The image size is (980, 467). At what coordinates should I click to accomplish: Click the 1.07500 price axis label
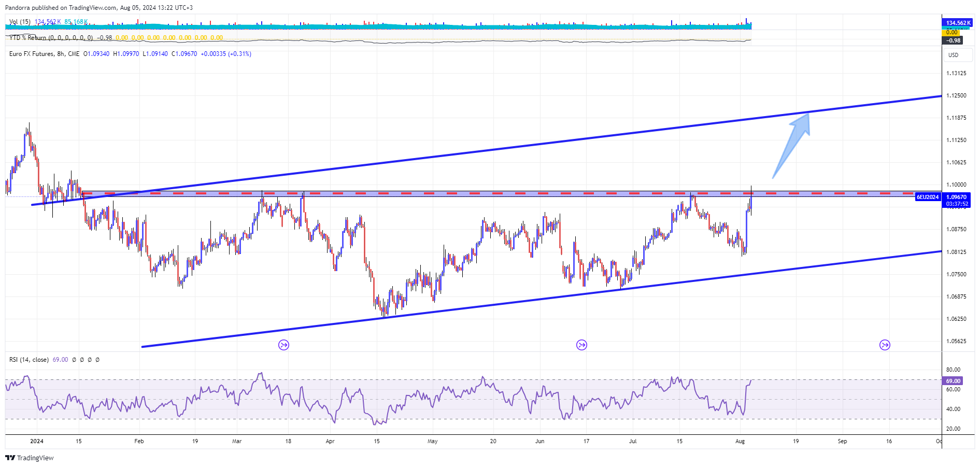(x=956, y=274)
